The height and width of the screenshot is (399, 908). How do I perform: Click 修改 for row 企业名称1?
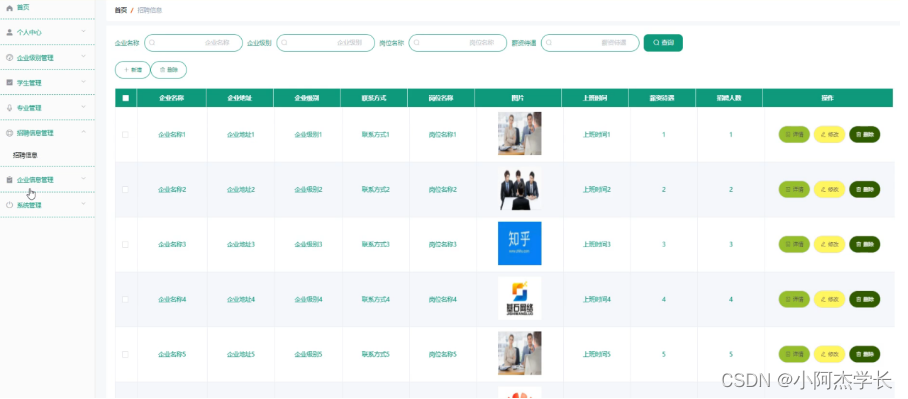click(x=829, y=134)
